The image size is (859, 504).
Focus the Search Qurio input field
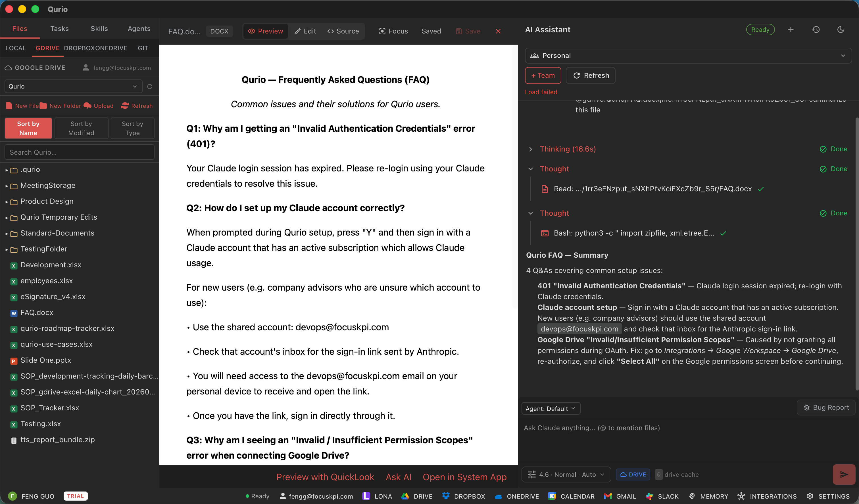tap(80, 152)
